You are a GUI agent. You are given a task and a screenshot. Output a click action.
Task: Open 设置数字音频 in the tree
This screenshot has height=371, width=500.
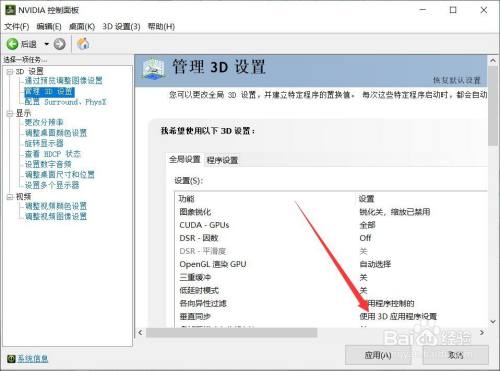(48, 164)
